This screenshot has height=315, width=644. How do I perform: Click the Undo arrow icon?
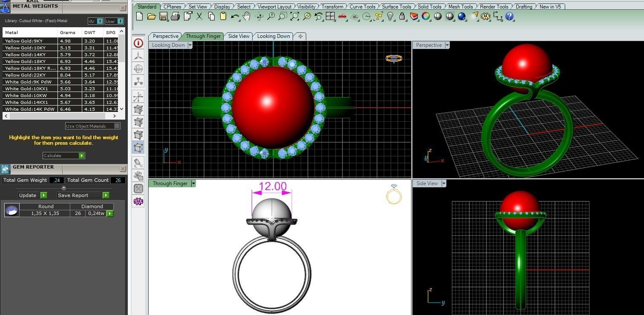click(x=235, y=17)
